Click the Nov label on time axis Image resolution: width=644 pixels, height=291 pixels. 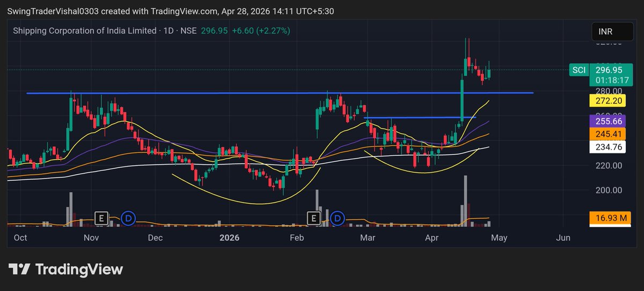point(92,237)
